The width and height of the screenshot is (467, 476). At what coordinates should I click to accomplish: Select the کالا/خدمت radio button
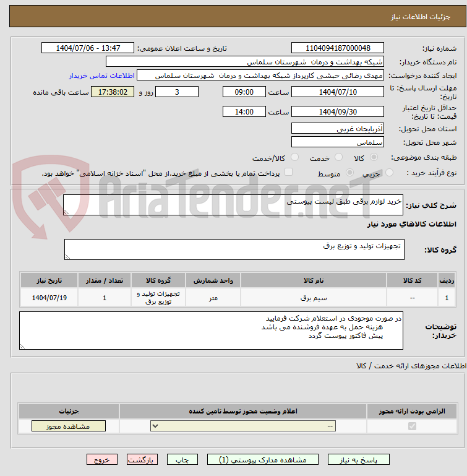[x=294, y=157]
